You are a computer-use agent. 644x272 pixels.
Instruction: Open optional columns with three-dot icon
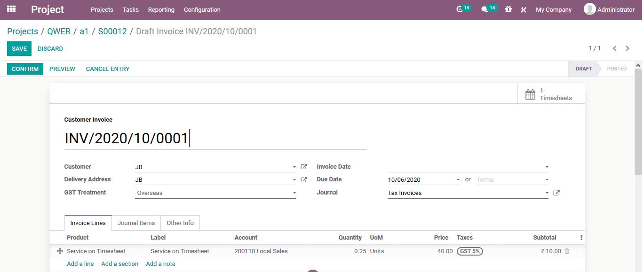click(581, 237)
